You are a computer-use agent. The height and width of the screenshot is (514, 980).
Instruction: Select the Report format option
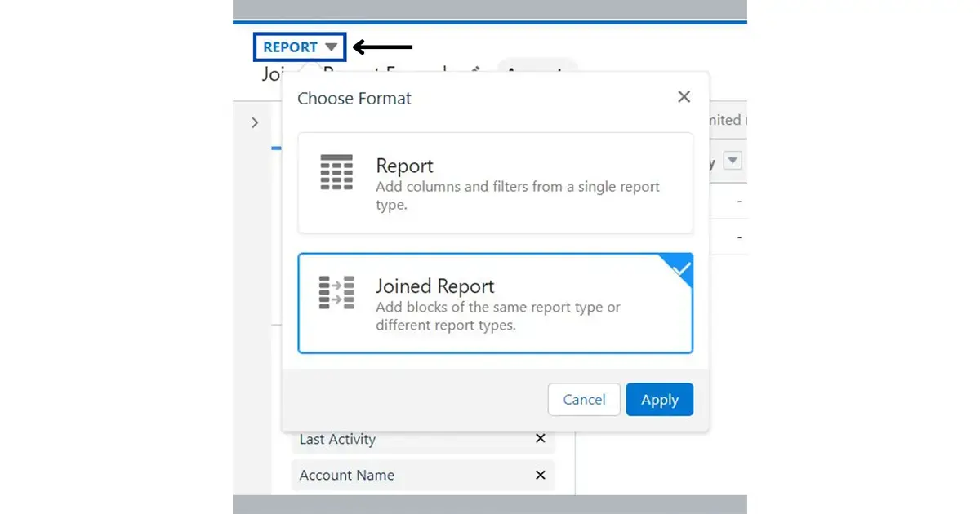494,183
